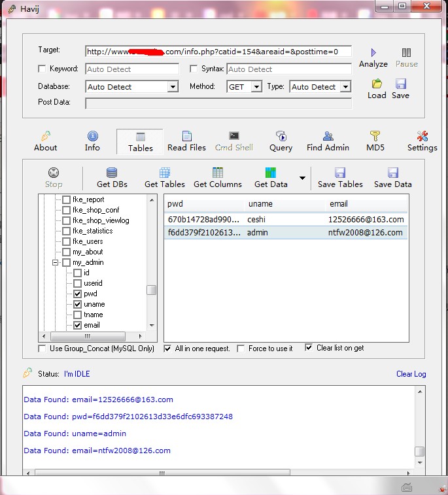Uncheck the email column checkbox

point(77,325)
